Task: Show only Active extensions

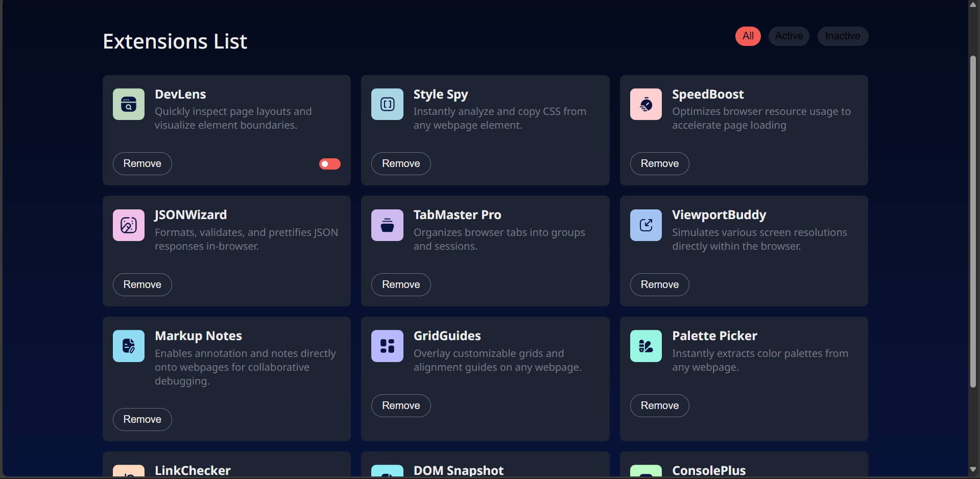Action: tap(789, 36)
